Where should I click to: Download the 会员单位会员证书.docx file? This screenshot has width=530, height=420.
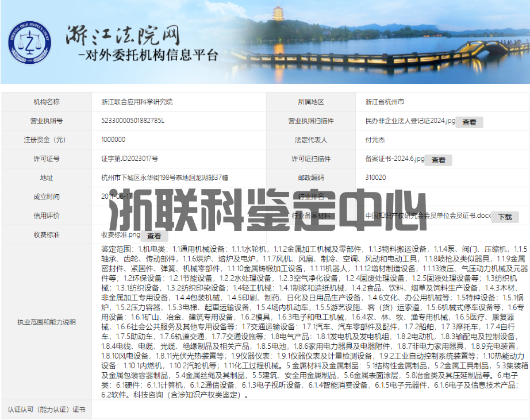[x=505, y=217]
